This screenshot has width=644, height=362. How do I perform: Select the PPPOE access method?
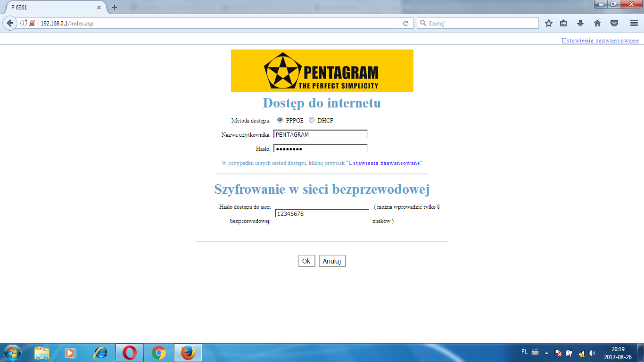tap(280, 120)
